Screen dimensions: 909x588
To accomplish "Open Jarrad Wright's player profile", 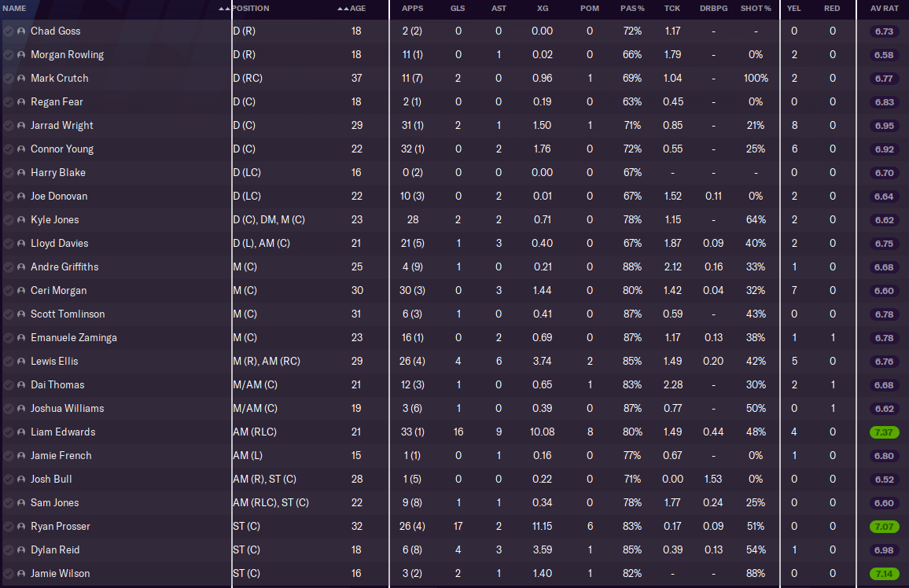I will [62, 126].
